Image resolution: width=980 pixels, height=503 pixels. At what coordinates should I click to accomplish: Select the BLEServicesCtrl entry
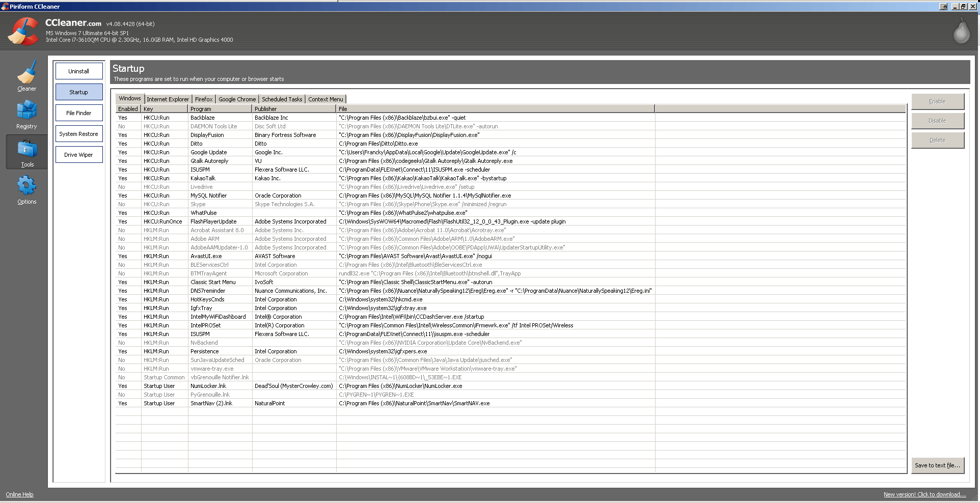[510, 265]
